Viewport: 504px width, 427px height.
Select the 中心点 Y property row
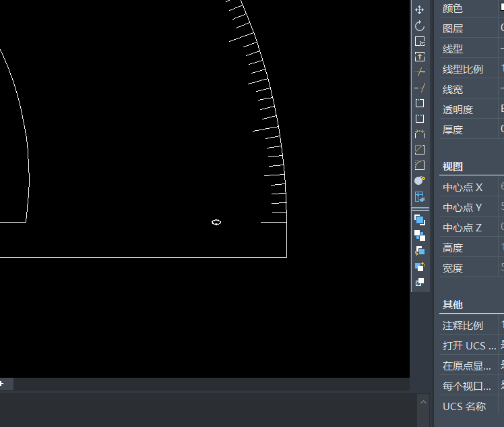click(x=472, y=207)
